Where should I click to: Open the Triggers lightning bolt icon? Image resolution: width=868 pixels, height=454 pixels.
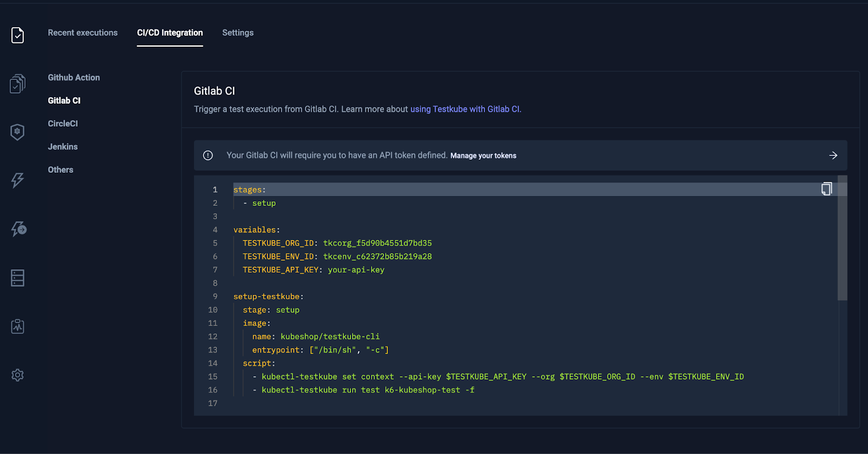coord(17,180)
